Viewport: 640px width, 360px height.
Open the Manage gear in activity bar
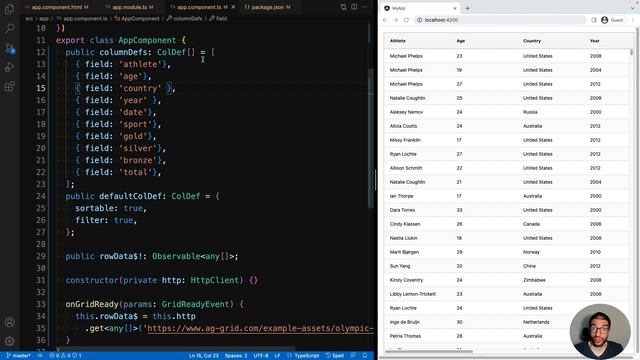(x=9, y=340)
